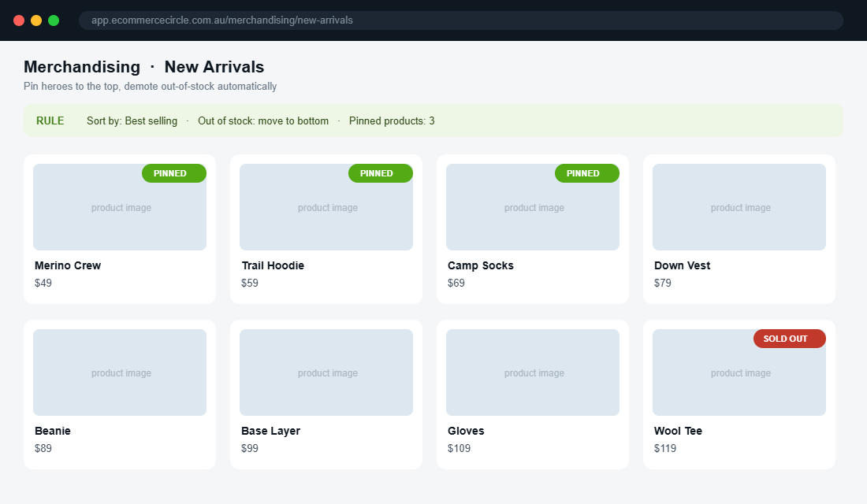
Task: Select the Camp Socks product name
Action: (x=481, y=265)
